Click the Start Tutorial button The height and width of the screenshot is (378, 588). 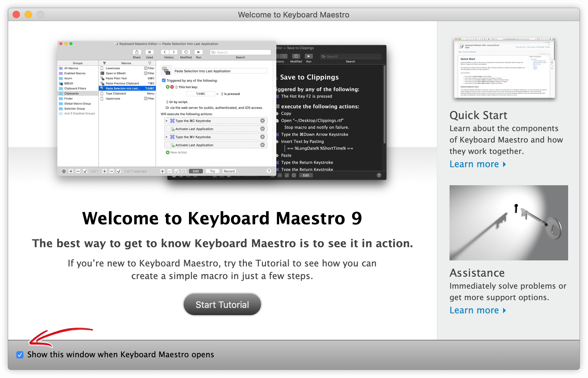point(222,304)
